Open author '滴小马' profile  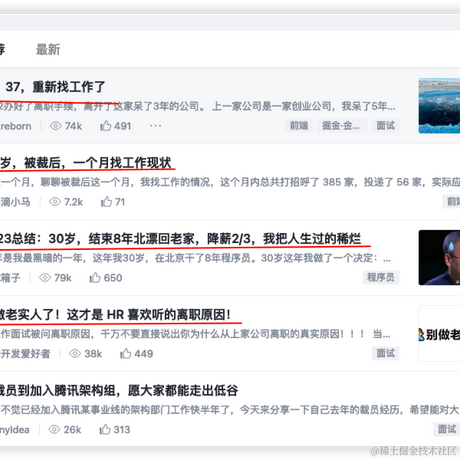coord(15,202)
